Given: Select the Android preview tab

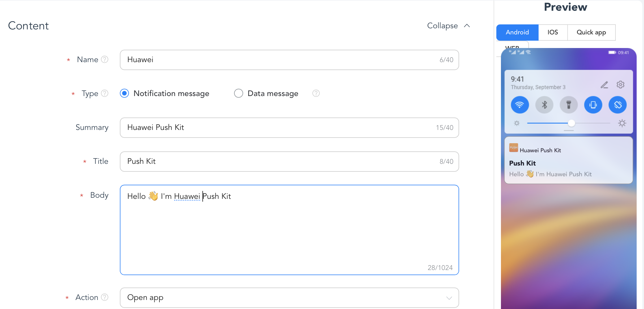Looking at the screenshot, I should point(517,32).
